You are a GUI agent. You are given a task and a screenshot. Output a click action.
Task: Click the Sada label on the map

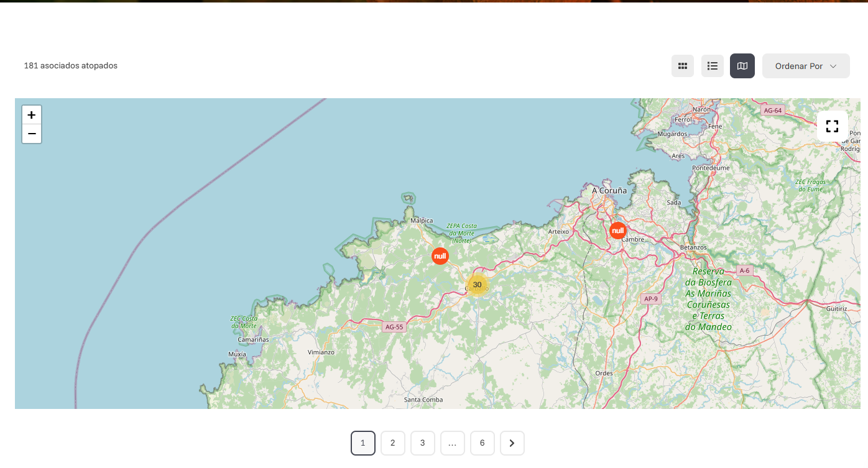click(673, 203)
